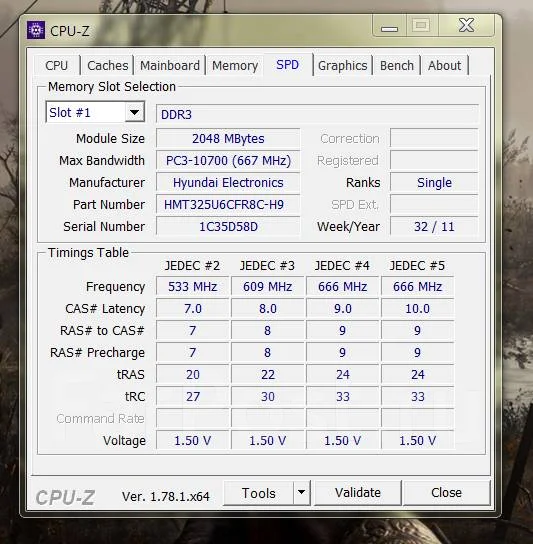Click the Week/Year value 32 / 11
The width and height of the screenshot is (533, 544).
click(x=434, y=227)
